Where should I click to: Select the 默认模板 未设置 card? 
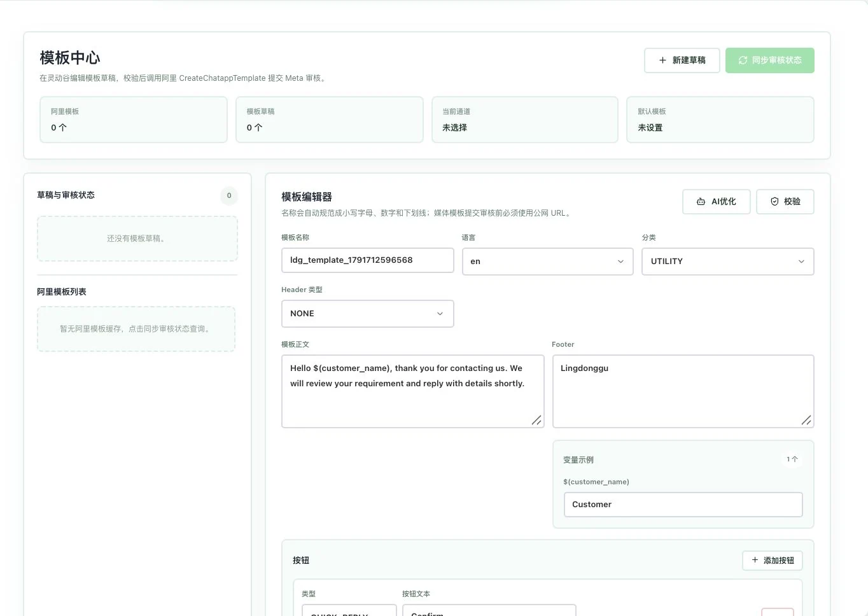click(720, 120)
